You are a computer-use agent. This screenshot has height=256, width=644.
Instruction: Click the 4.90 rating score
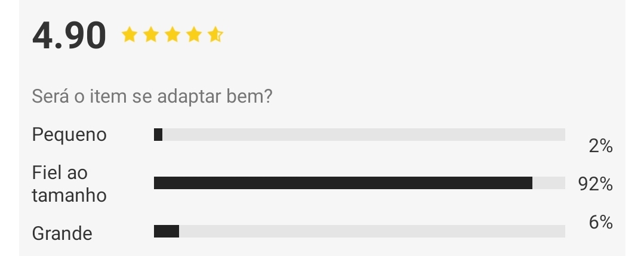pos(69,36)
